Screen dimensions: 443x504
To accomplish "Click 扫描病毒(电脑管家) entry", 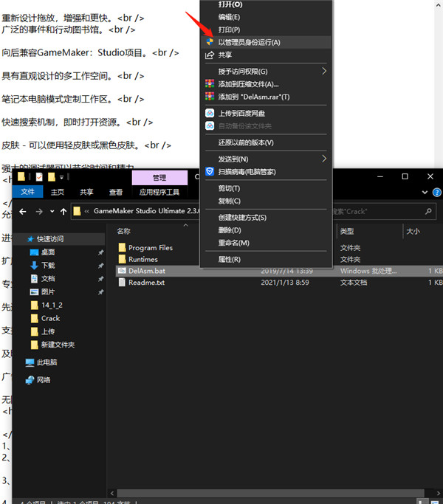I will (x=266, y=172).
